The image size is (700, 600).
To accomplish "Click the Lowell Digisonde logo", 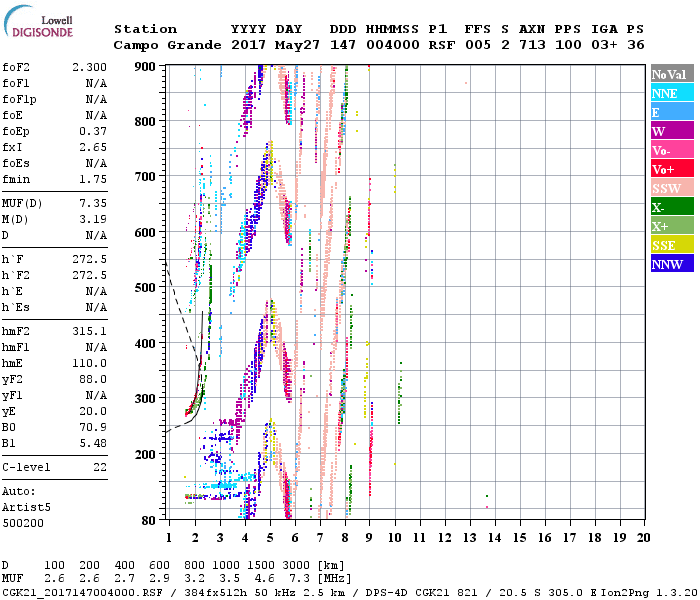I will pyautogui.click(x=42, y=27).
